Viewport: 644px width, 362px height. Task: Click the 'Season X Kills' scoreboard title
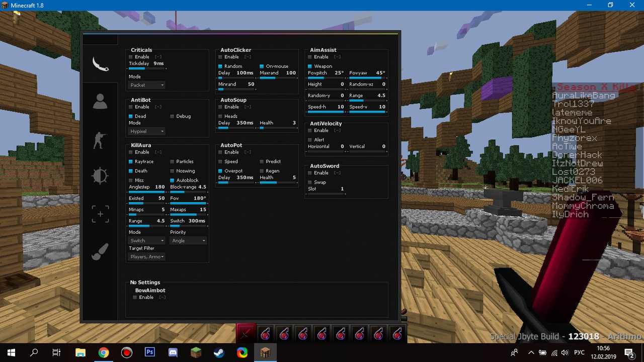click(x=596, y=87)
